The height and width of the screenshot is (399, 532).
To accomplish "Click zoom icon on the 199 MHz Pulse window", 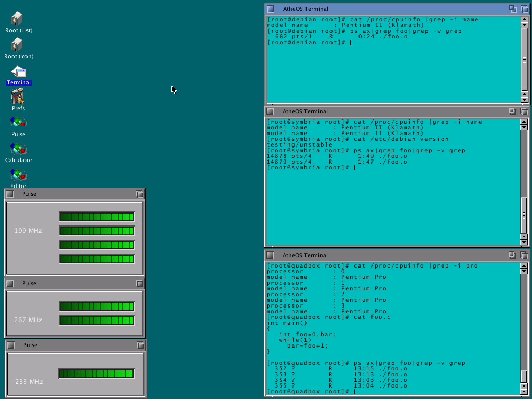I will tap(139, 194).
